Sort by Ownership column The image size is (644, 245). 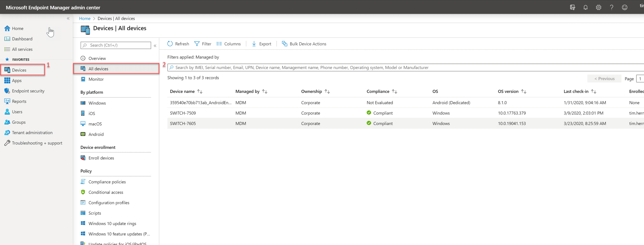315,91
